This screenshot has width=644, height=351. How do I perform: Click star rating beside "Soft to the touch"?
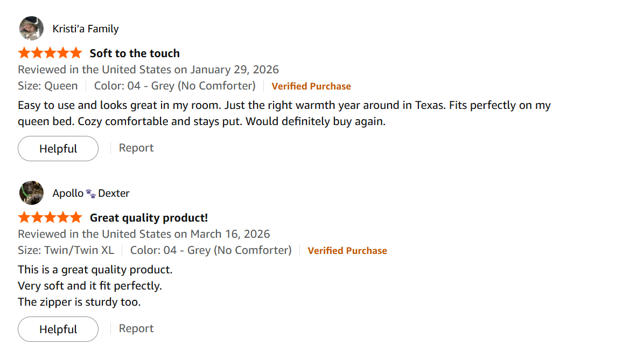50,53
